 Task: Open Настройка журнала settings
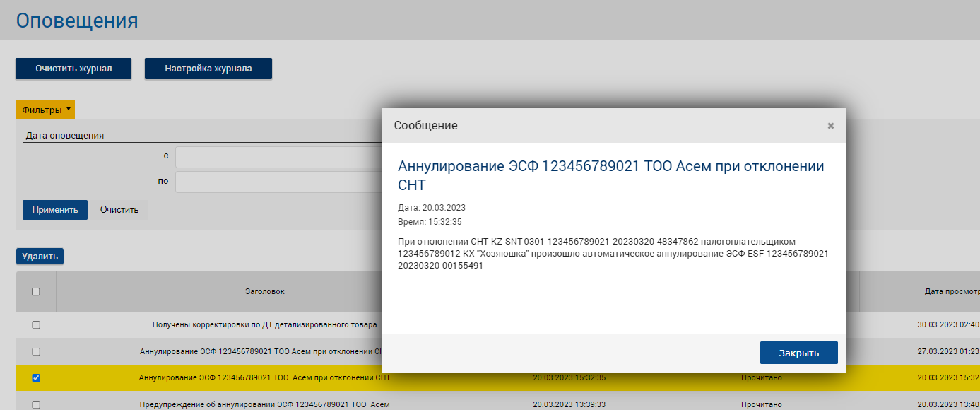click(208, 69)
